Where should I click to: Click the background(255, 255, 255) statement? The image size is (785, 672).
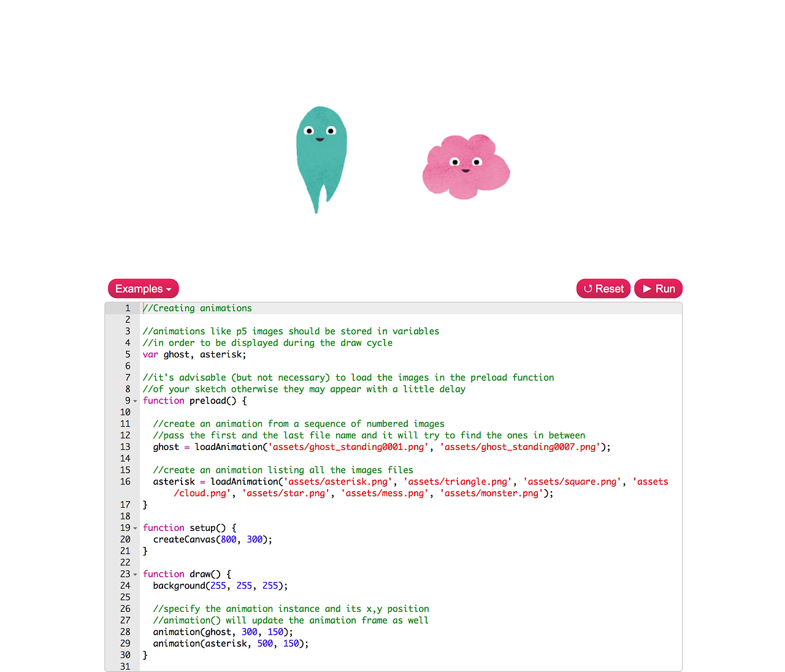click(x=220, y=586)
